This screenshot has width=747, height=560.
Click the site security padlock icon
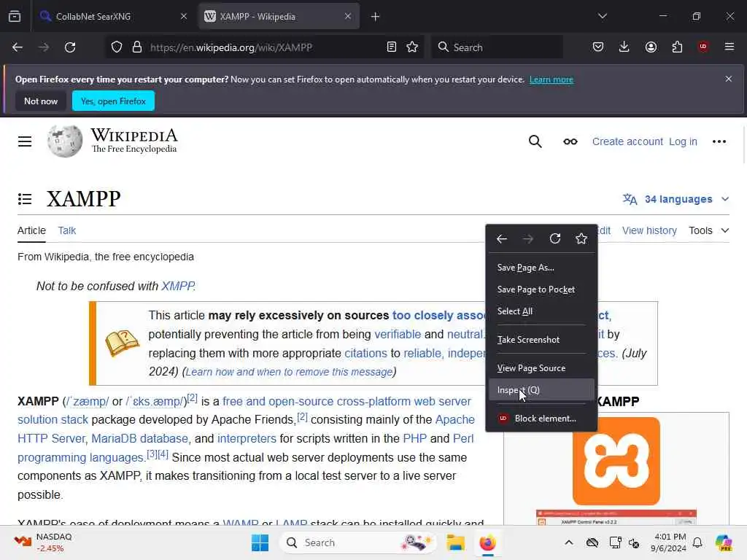click(137, 47)
